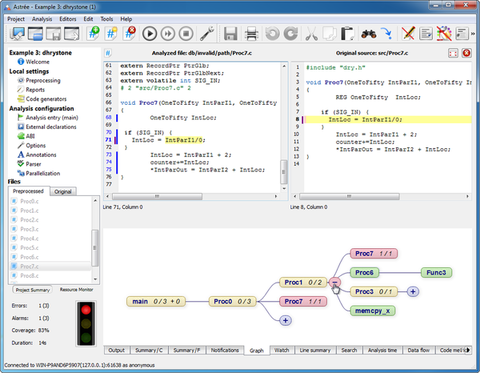
Task: Switch to the Original files tab
Action: 63,191
